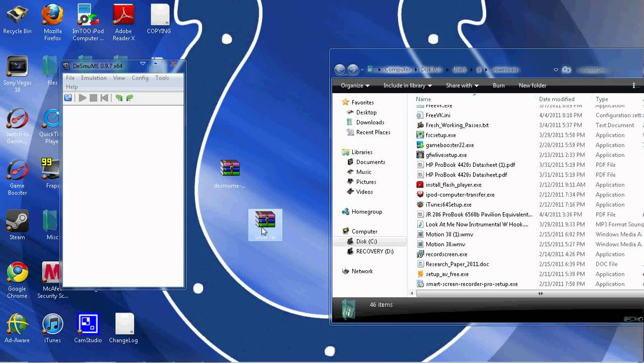The height and width of the screenshot is (363, 644).
Task: Open address bar history dropdown arrow
Action: pyautogui.click(x=556, y=70)
